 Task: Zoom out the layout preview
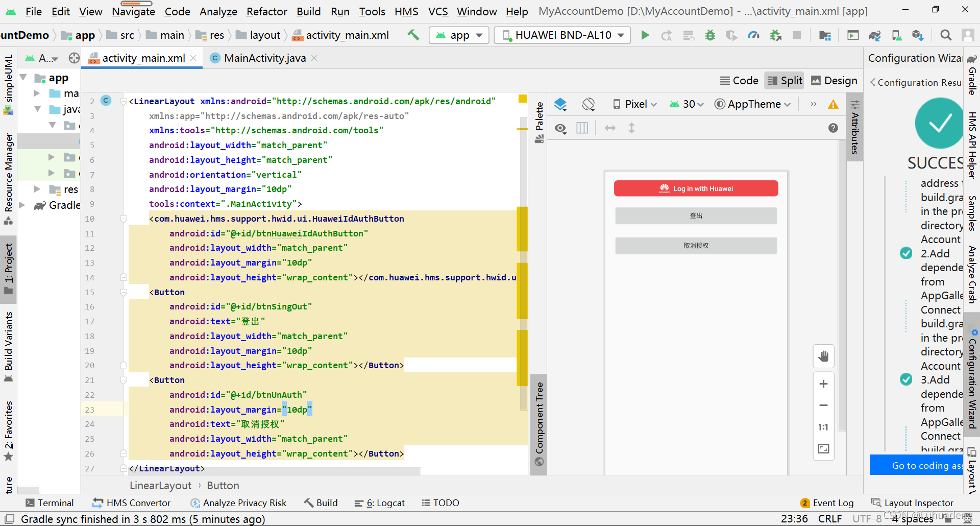pyautogui.click(x=823, y=405)
